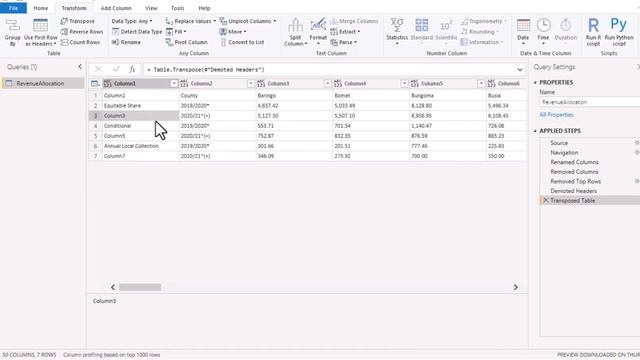The width and height of the screenshot is (640, 360).
Task: Switch to the Home tab
Action: pyautogui.click(x=40, y=8)
